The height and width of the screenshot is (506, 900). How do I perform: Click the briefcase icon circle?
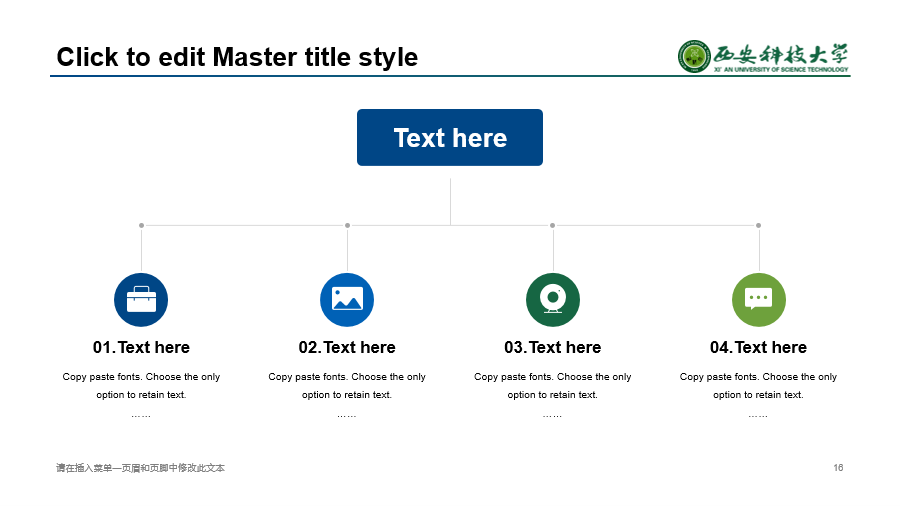pos(141,299)
